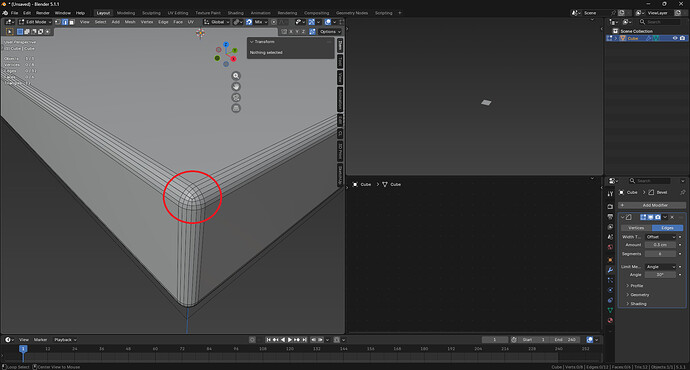Switch to the Modeling workspace tab
The height and width of the screenshot is (370, 690).
126,13
